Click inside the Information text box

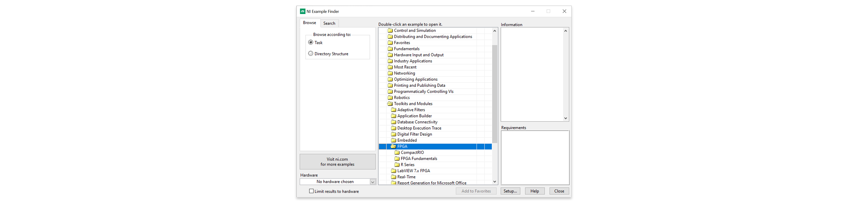532,74
